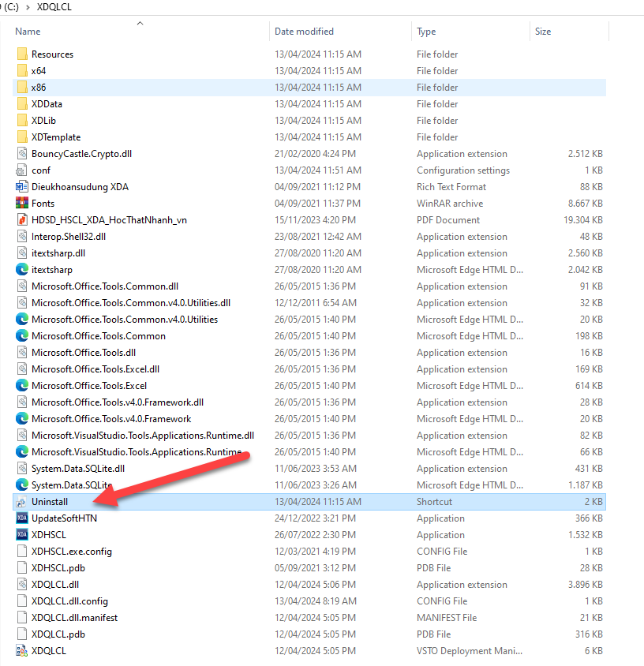The width and height of the screenshot is (644, 666).
Task: Click the XDHSCL.exe.config file icon
Action: click(x=22, y=552)
